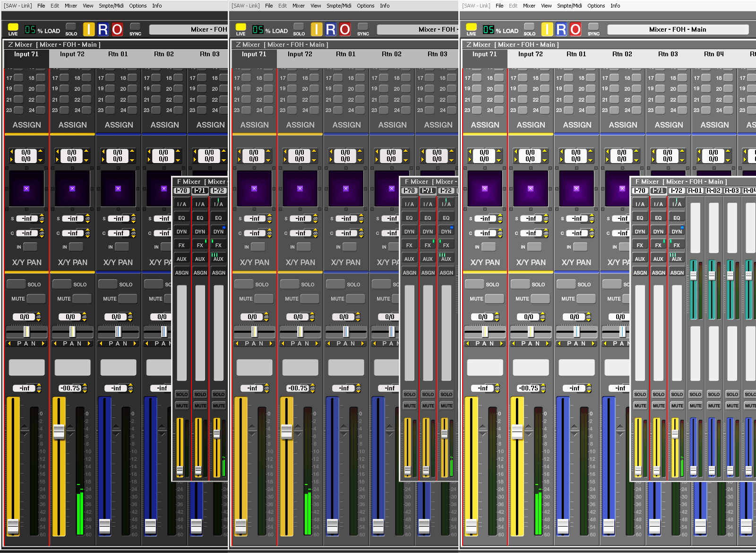Open the Mixer menu in the left window
The width and height of the screenshot is (756, 553).
(71, 6)
